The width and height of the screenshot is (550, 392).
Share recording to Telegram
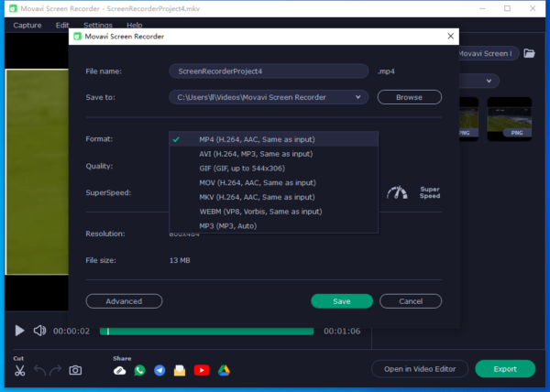tap(159, 370)
